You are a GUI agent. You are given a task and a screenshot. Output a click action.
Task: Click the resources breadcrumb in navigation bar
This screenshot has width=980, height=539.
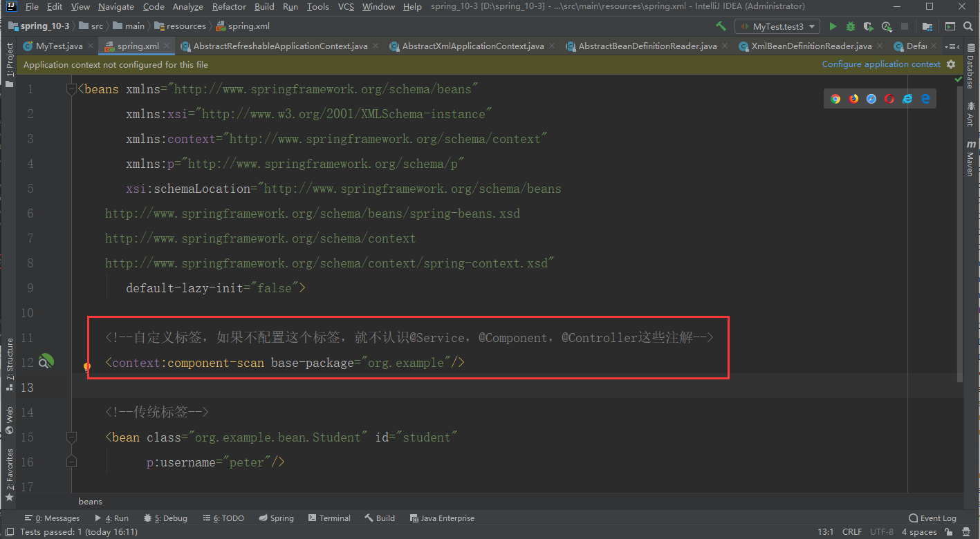point(181,26)
